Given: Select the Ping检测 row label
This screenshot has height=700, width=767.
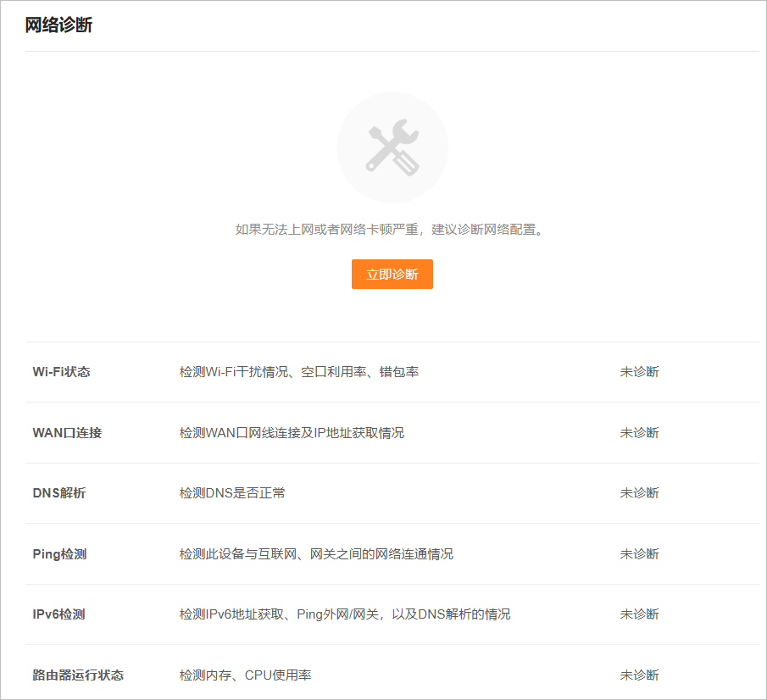Looking at the screenshot, I should click(59, 554).
